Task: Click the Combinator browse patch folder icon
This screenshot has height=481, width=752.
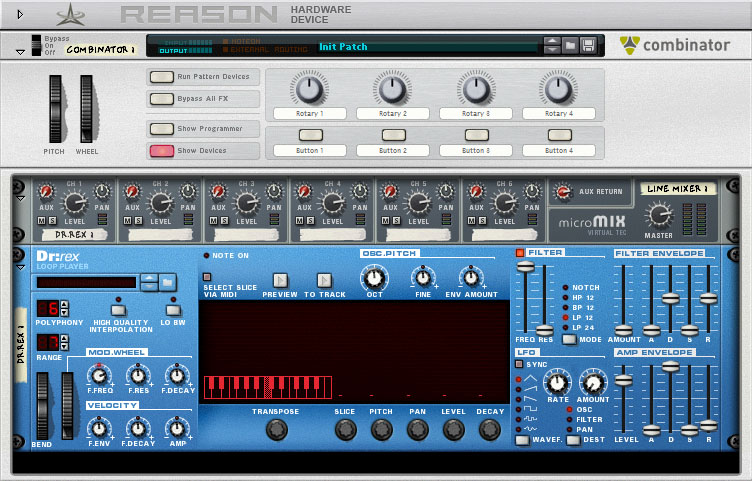Action: pyautogui.click(x=569, y=45)
